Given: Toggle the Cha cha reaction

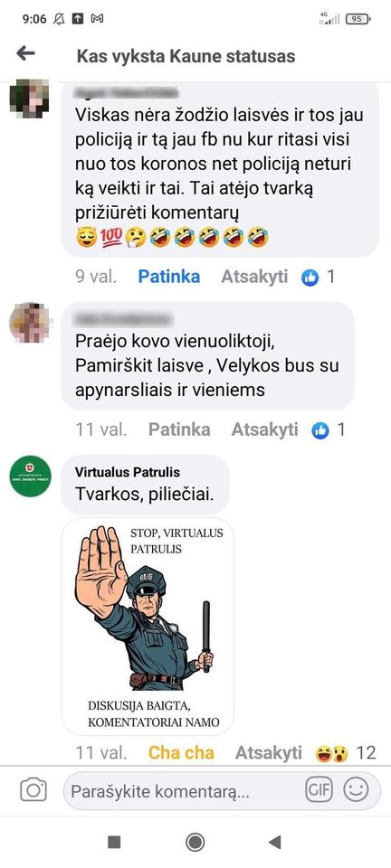Looking at the screenshot, I should pyautogui.click(x=181, y=753).
